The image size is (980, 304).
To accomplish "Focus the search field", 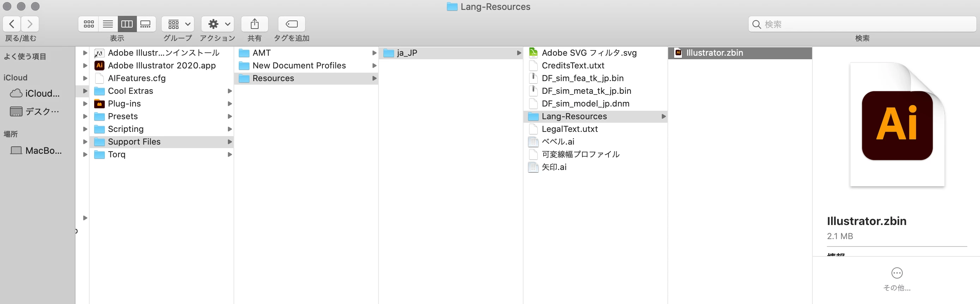I will coord(862,24).
